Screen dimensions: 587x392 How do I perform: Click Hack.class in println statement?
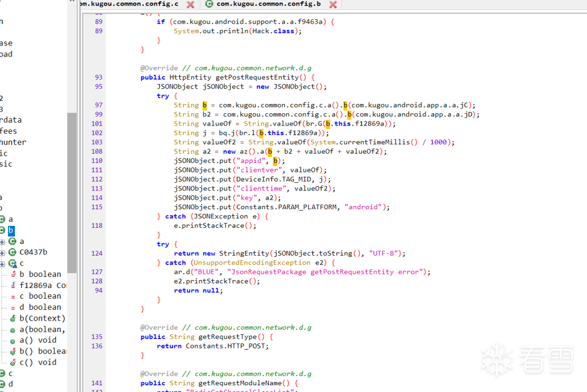pos(273,31)
